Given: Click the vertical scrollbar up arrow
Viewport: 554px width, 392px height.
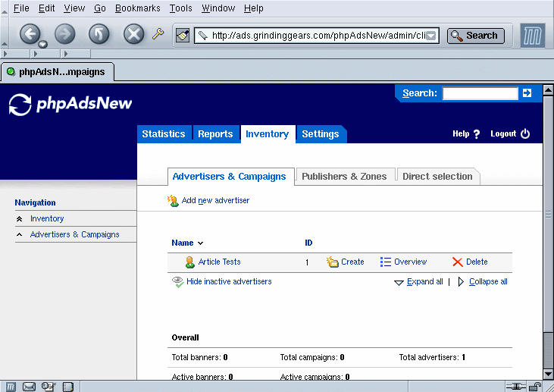Looking at the screenshot, I should point(548,89).
